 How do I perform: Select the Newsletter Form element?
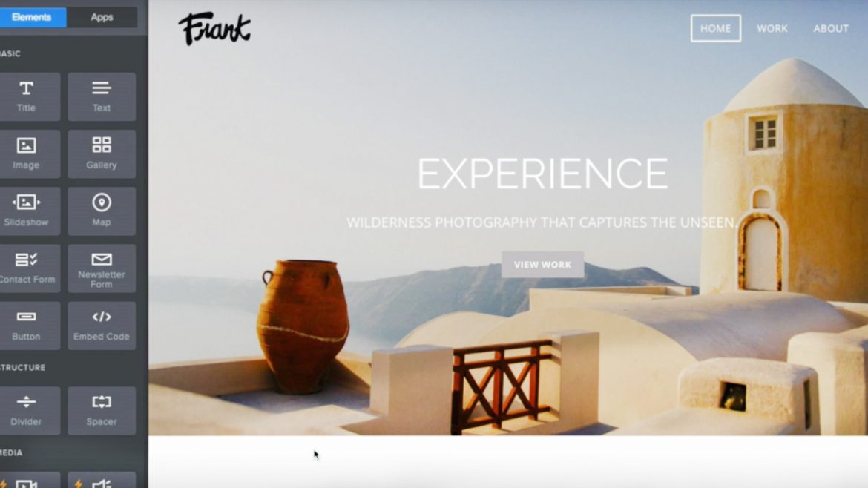click(x=102, y=268)
